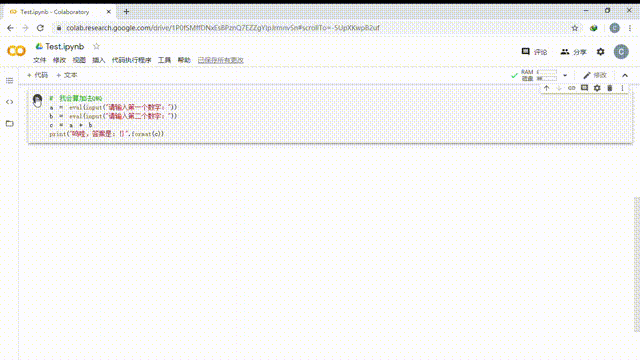Click the code line c = a + b
This screenshot has width=640, height=360.
(71, 125)
